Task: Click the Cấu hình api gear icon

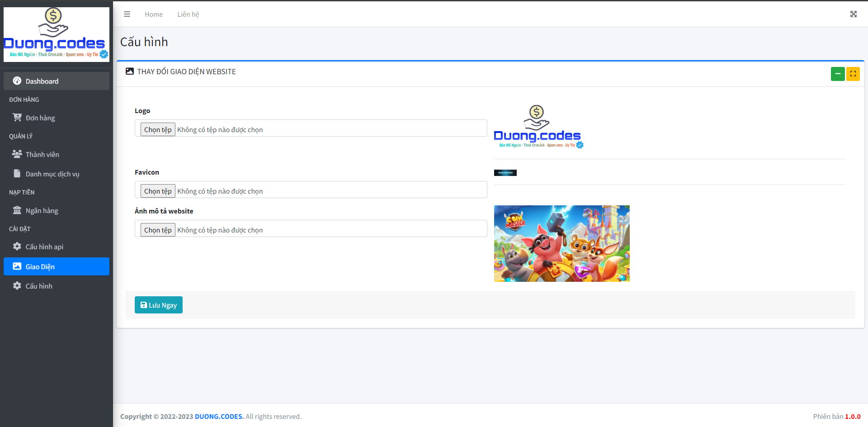Action: (x=17, y=247)
